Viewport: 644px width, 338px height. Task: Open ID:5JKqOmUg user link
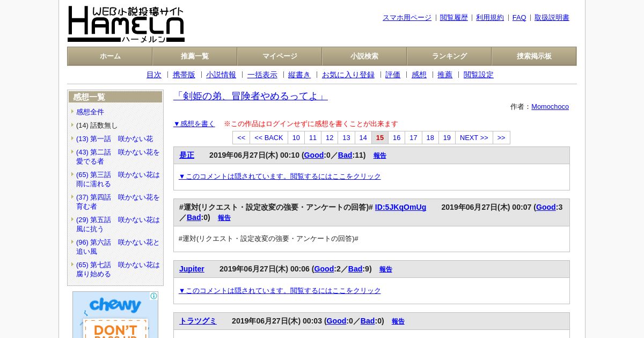tap(400, 207)
